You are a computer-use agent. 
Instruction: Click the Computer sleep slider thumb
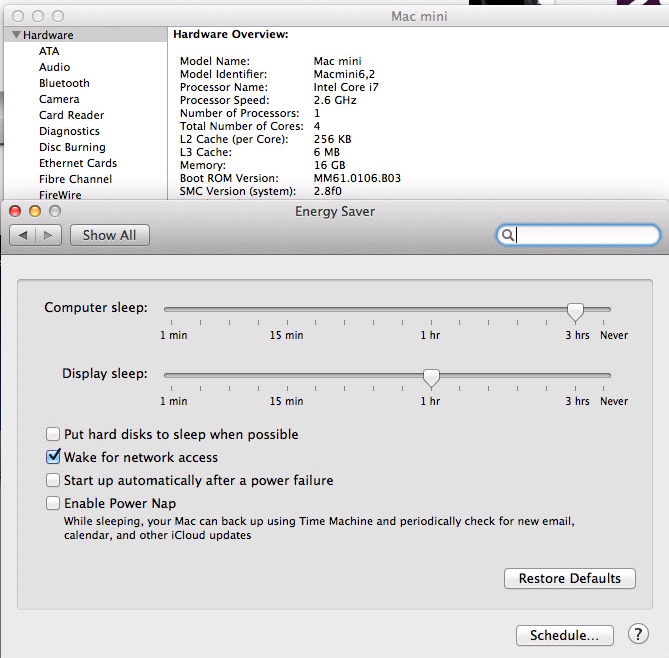pyautogui.click(x=575, y=312)
